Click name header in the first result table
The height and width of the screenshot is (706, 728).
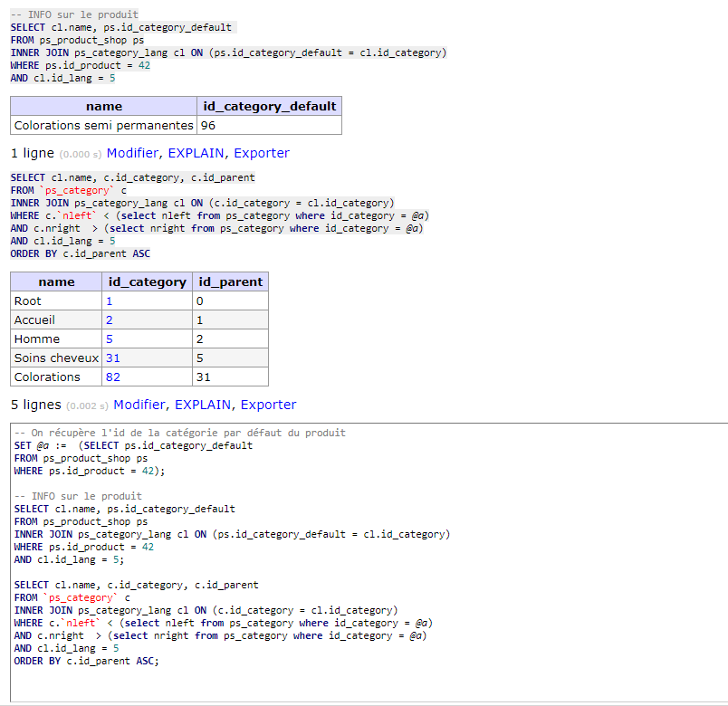click(x=104, y=106)
